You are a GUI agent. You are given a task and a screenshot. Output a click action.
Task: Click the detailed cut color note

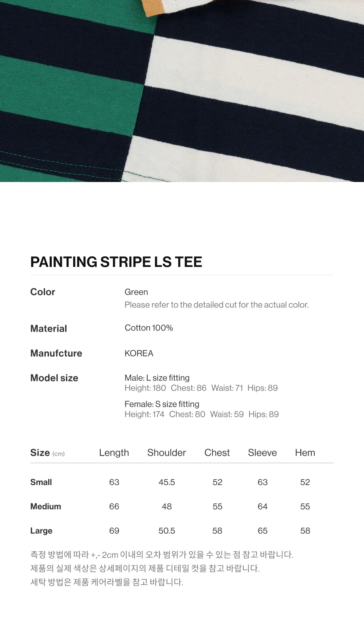coord(216,305)
